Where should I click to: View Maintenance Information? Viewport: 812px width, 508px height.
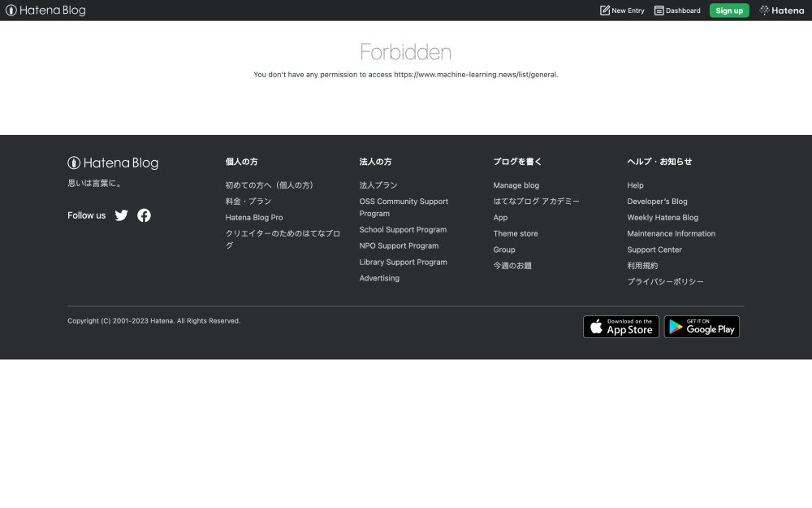click(671, 234)
